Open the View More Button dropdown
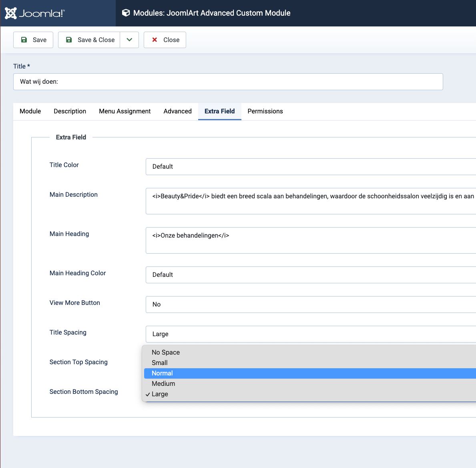Image resolution: width=476 pixels, height=468 pixels. pyautogui.click(x=310, y=305)
